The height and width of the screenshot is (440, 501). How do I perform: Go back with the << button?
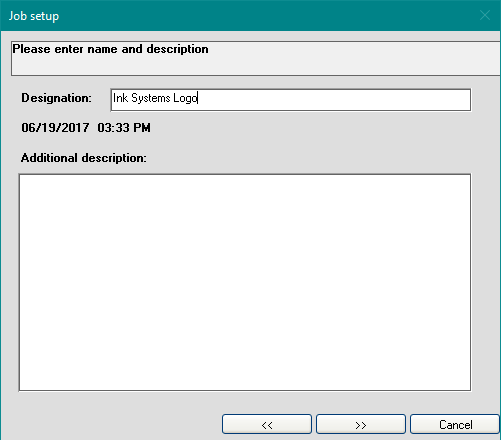[267, 424]
